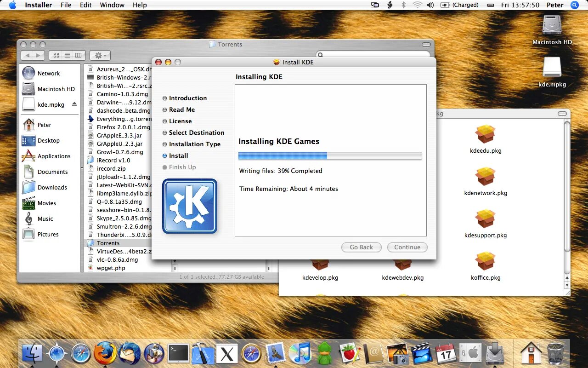Screen dimensions: 588x368
Task: Launch iTunes from the Dock
Action: pyautogui.click(x=300, y=353)
